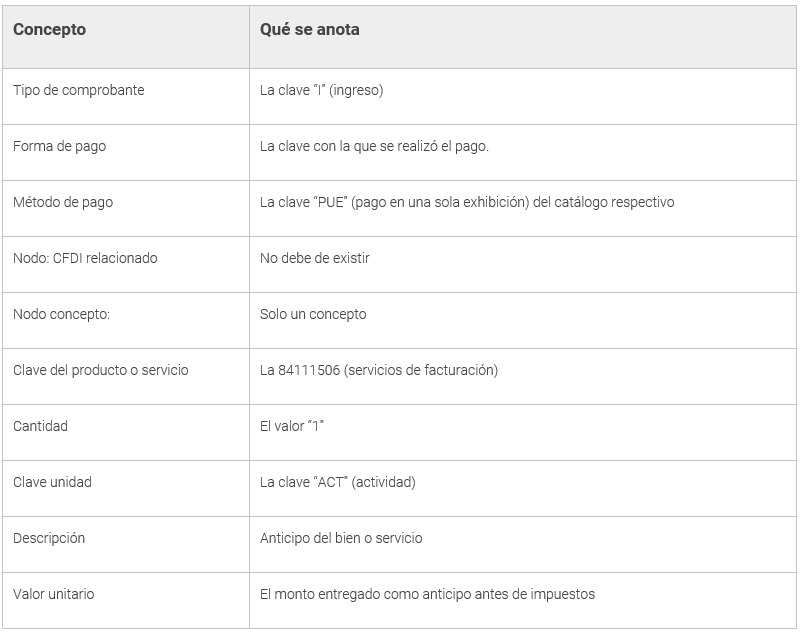This screenshot has height=632, width=801.
Task: Select the "Cantidad" cell
Action: (41, 426)
